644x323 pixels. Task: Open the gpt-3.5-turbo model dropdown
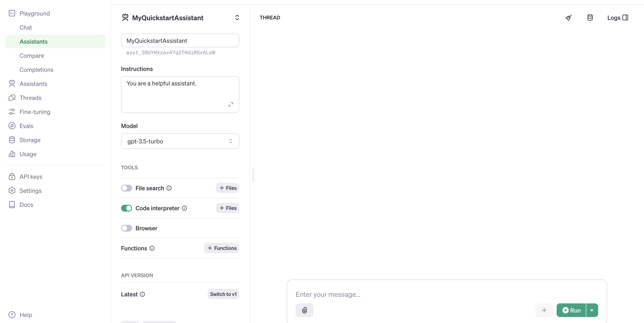tap(180, 141)
